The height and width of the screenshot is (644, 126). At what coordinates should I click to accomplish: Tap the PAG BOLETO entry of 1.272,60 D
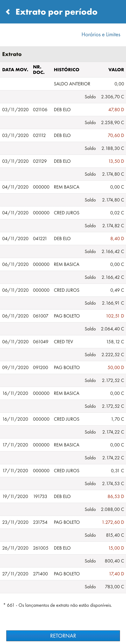tap(63, 522)
